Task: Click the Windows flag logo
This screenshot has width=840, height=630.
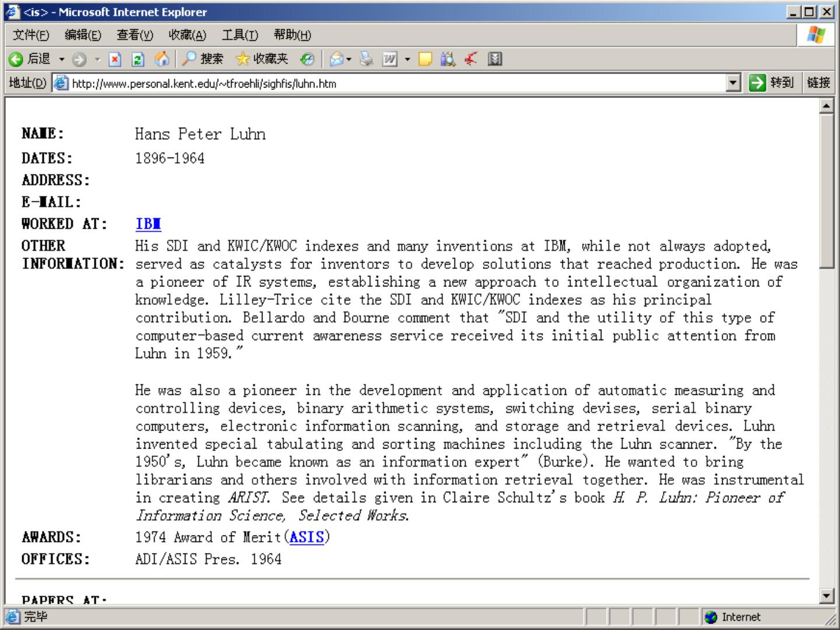Action: (816, 35)
